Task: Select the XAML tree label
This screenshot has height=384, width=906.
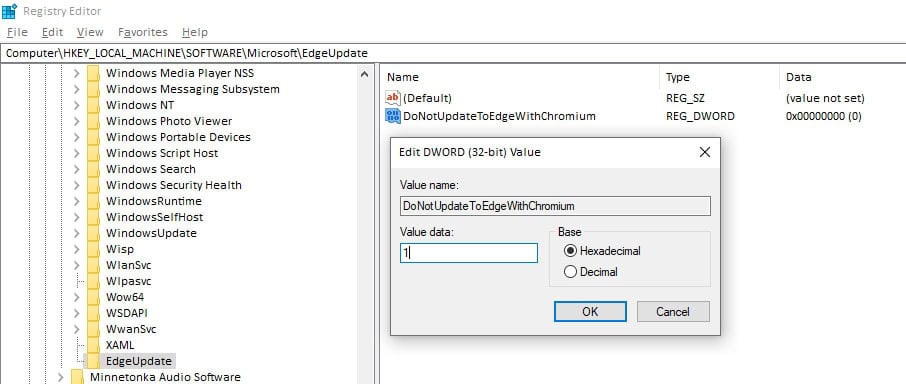Action: click(x=120, y=345)
